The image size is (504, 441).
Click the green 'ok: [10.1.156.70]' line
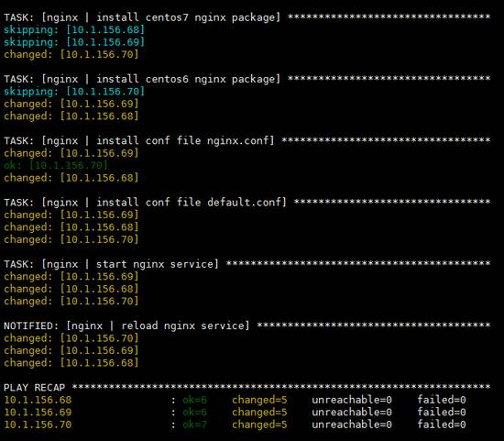[x=56, y=166]
